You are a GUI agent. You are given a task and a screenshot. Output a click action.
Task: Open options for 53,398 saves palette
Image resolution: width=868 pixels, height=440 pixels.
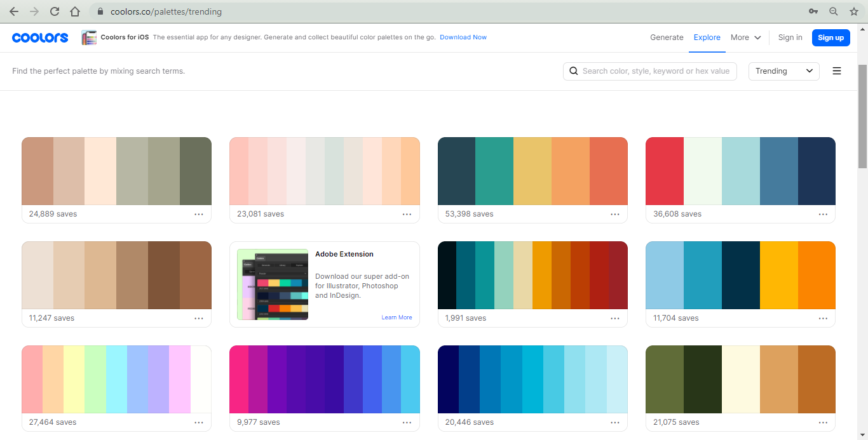(615, 214)
